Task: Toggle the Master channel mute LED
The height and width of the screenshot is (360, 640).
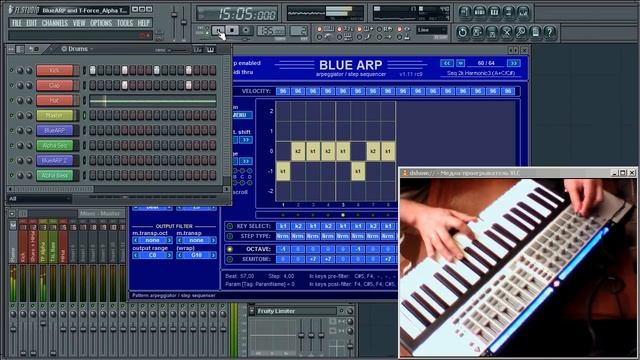Action: click(x=11, y=116)
